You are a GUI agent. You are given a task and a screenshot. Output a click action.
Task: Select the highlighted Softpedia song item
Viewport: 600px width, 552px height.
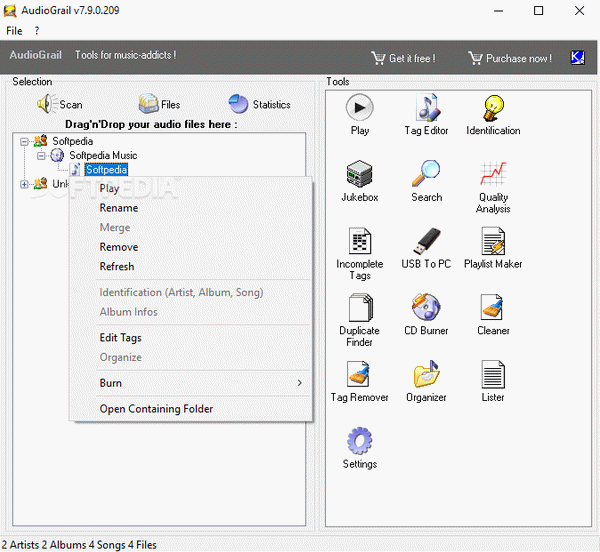point(106,170)
